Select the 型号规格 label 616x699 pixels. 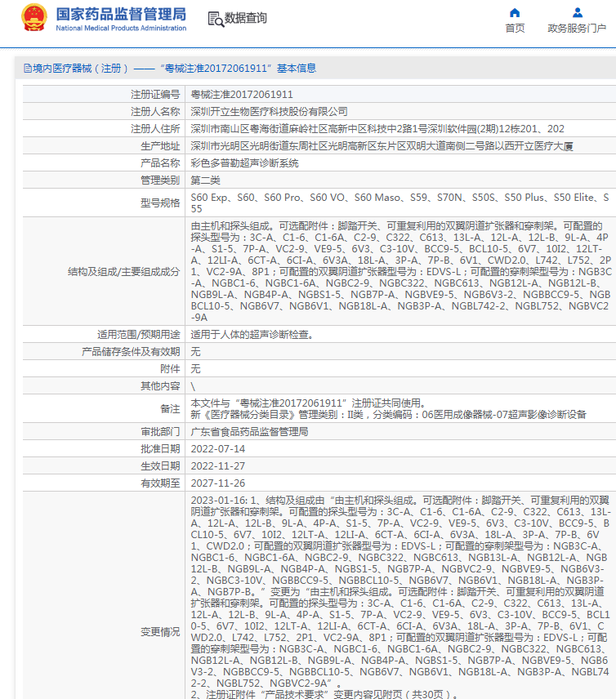click(160, 203)
